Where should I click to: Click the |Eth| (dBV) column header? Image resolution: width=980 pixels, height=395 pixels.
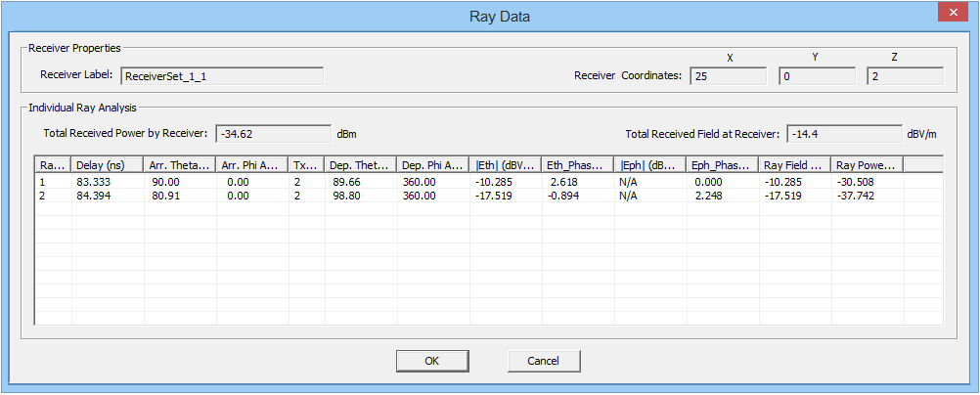coord(506,165)
